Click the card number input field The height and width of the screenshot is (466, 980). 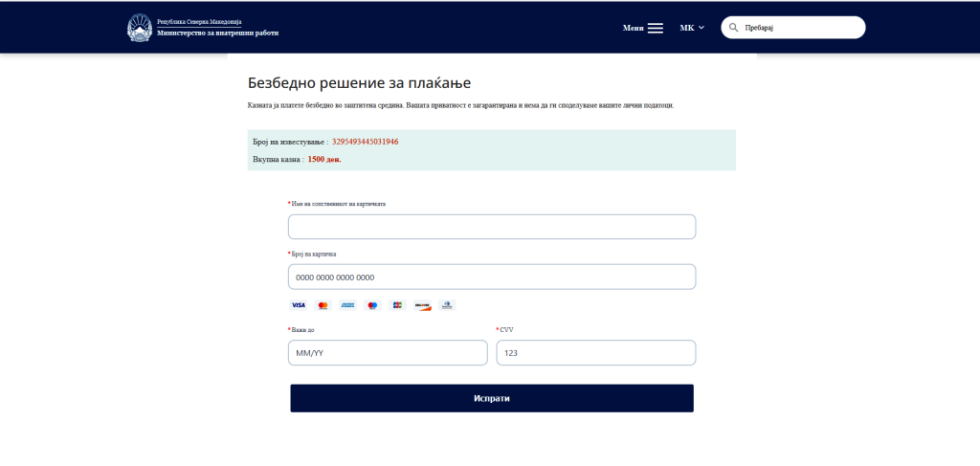[x=492, y=277]
